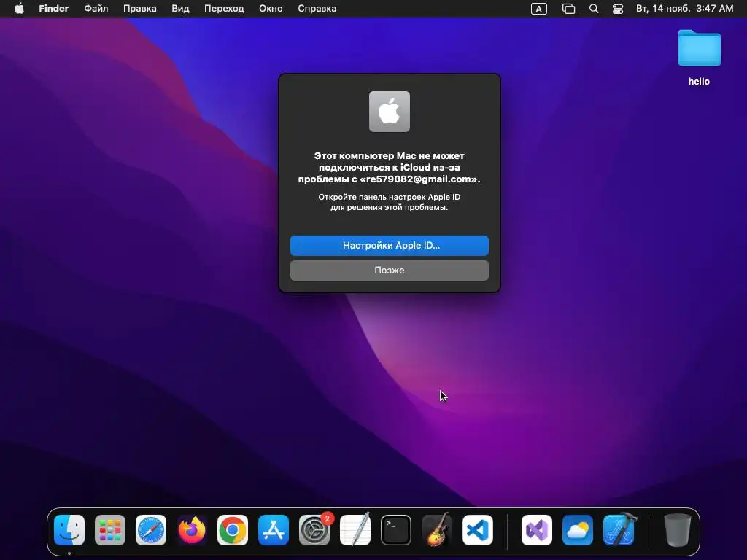Screen dimensions: 747x560
Task: Open the Finder menu in menu bar
Action: tap(54, 9)
